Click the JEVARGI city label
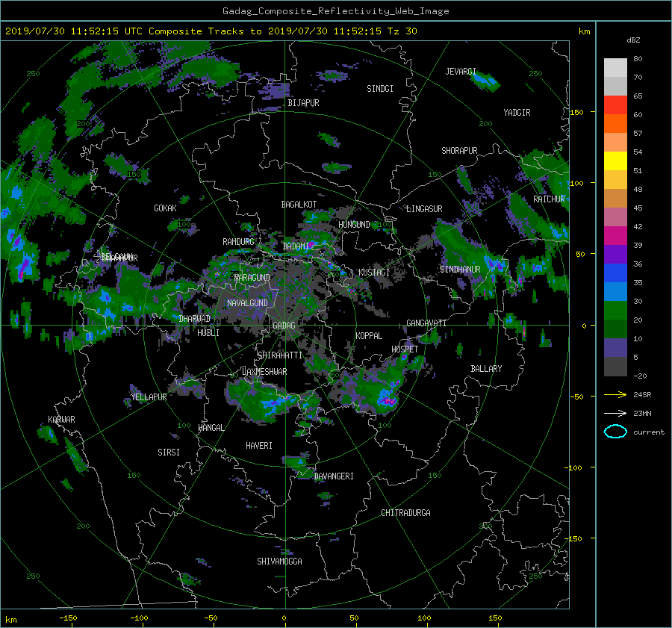This screenshot has width=672, height=628. pos(461,72)
